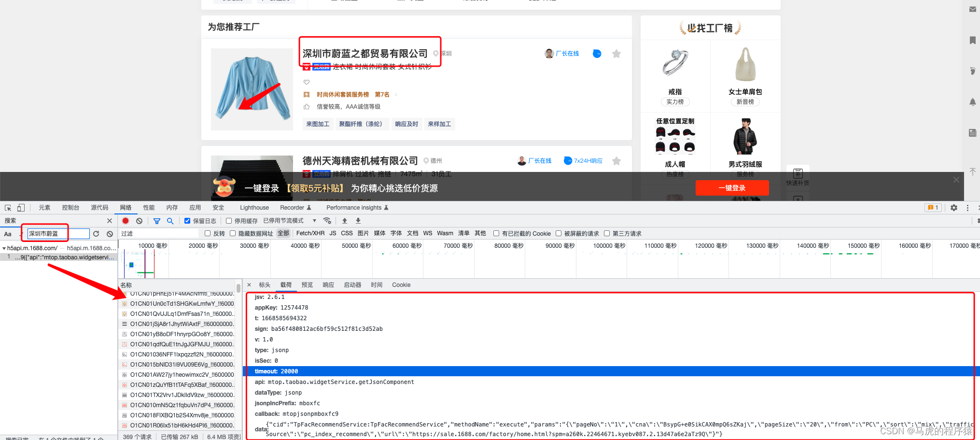Screen dimensions: 980x440
Task: Open DevTools settings gear
Action: pos(954,208)
